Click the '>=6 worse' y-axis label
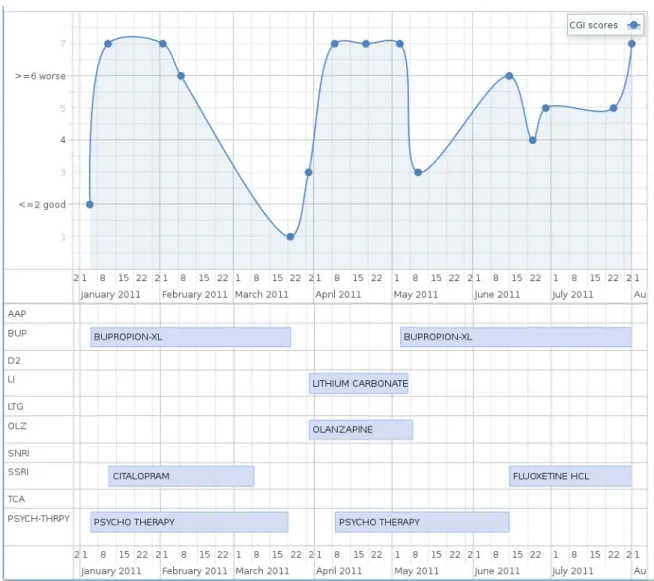The width and height of the screenshot is (654, 581). click(x=40, y=76)
